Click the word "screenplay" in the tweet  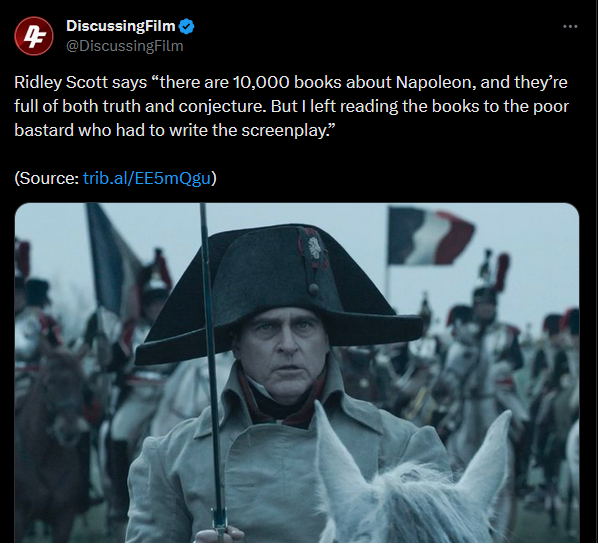(x=284, y=131)
